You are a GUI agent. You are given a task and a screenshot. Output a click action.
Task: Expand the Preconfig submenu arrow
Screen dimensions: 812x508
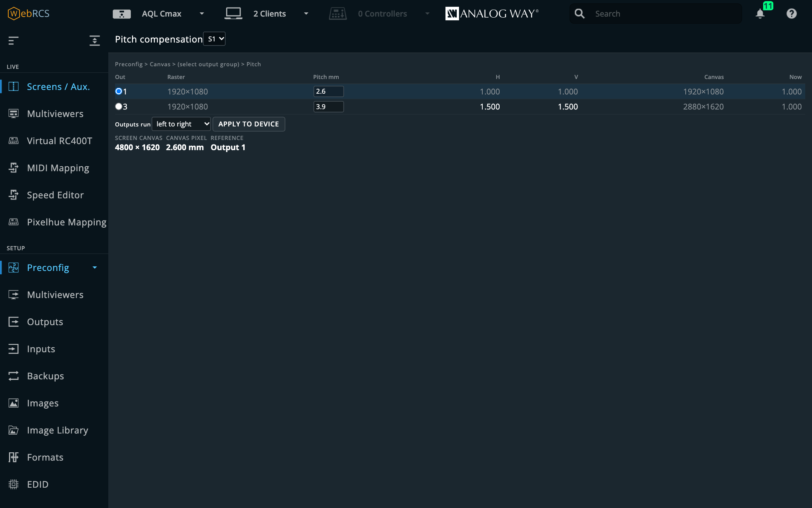point(95,268)
